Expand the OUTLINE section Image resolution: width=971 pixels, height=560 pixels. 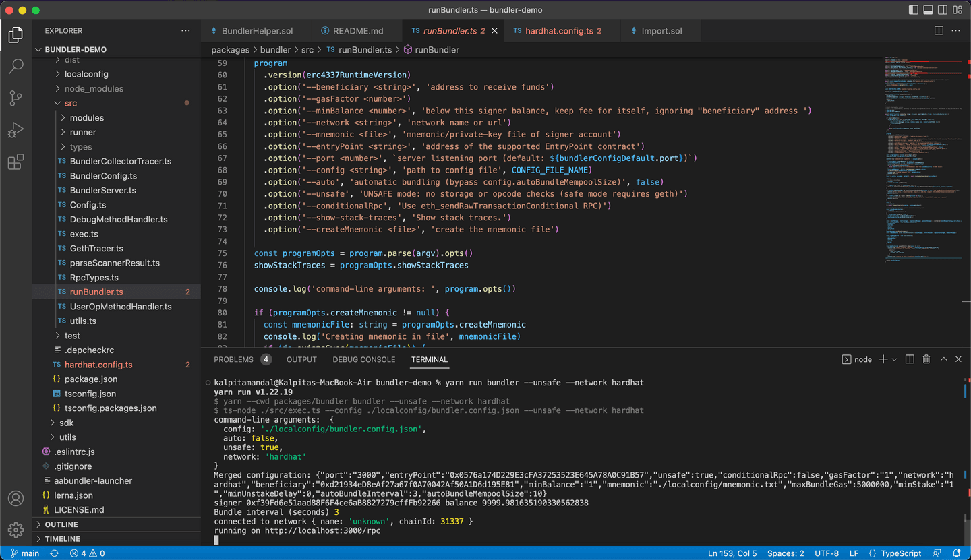coord(117,524)
